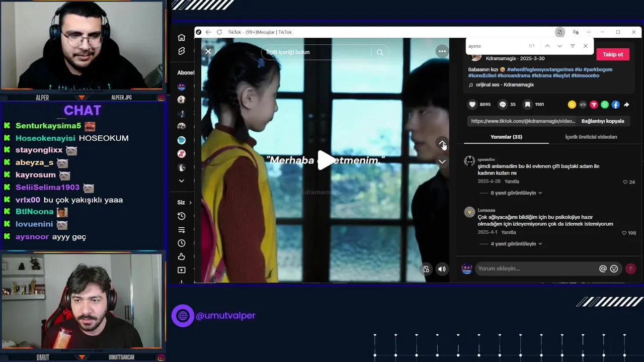Close the find-in-page bar
This screenshot has width=644, height=362.
coord(585,46)
